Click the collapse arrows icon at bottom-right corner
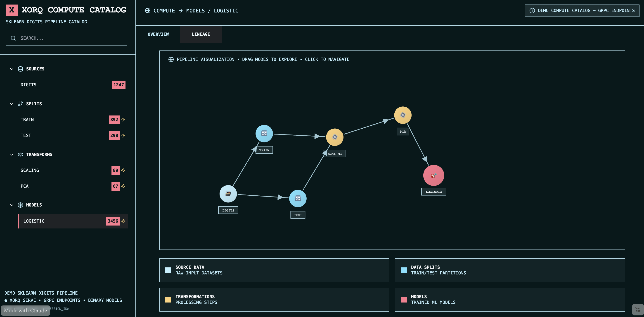 [x=638, y=310]
